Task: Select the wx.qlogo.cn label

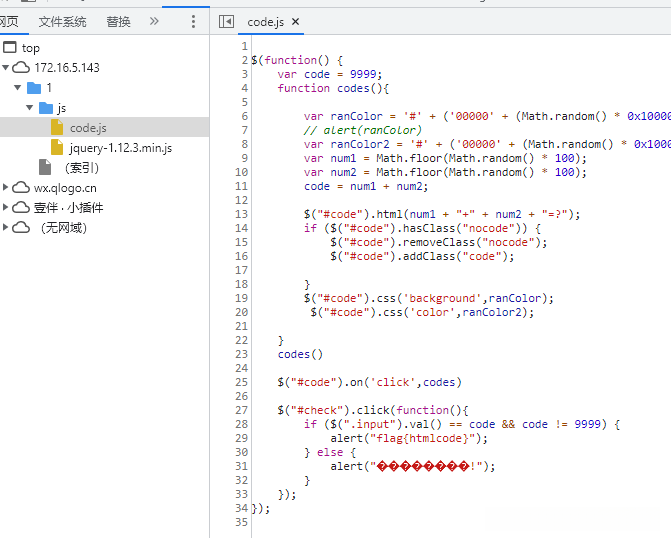Action: tap(65, 188)
